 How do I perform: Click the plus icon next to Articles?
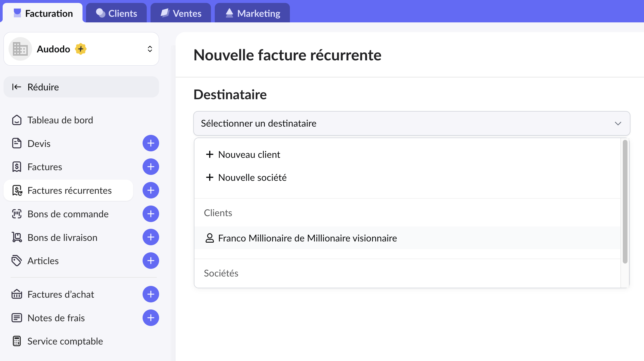pos(151,261)
